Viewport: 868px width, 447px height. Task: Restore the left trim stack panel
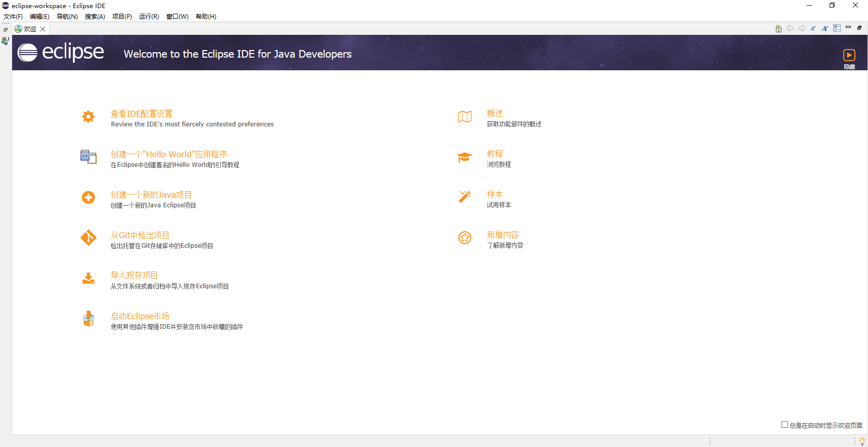coord(6,30)
